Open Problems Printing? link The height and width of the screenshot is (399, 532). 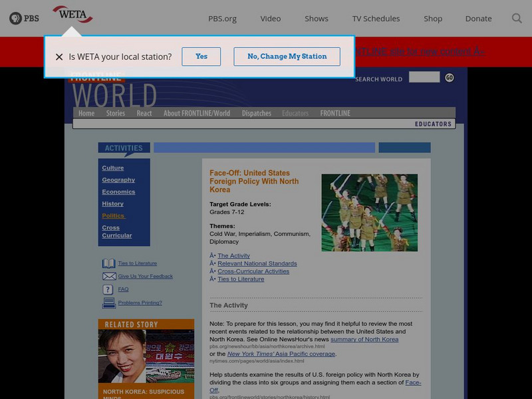(x=140, y=303)
